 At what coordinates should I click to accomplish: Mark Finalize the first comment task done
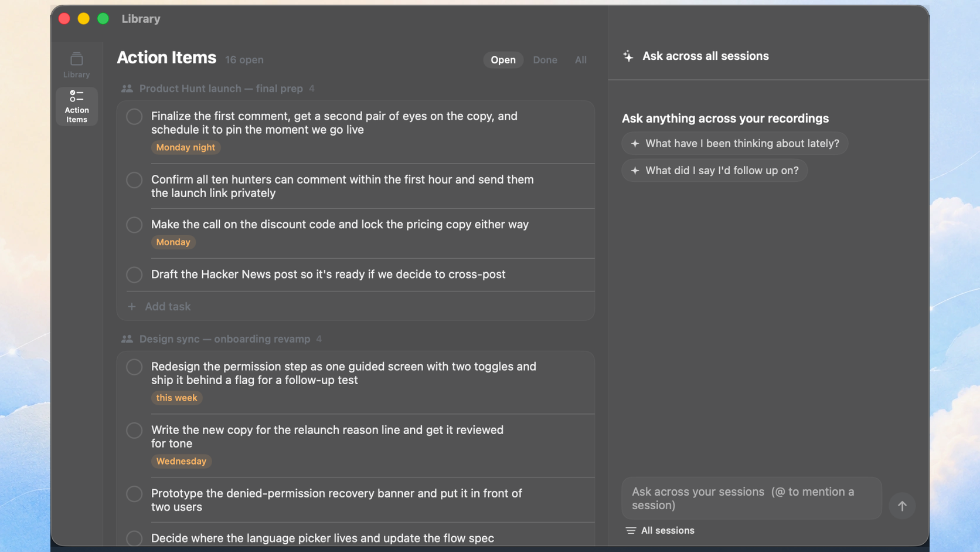point(134,117)
